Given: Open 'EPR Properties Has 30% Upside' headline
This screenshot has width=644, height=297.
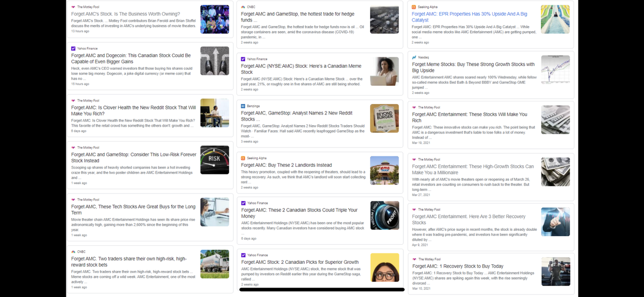Looking at the screenshot, I should [x=469, y=17].
